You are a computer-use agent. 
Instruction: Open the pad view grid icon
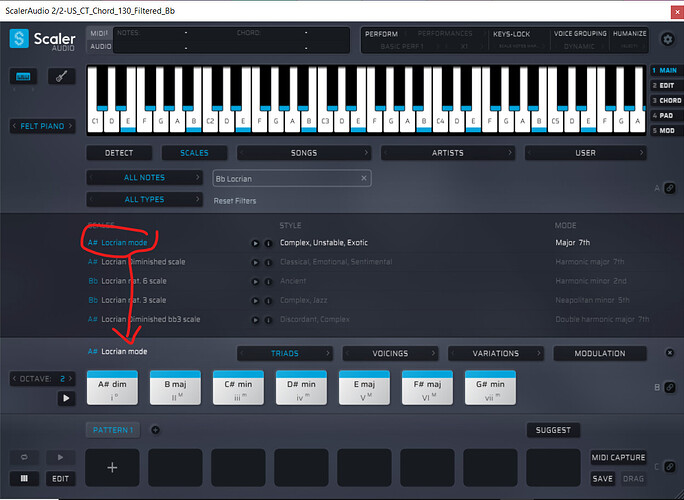click(24, 479)
